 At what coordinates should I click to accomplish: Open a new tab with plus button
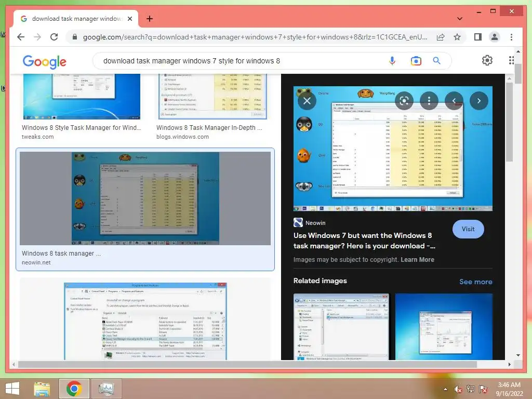point(150,19)
